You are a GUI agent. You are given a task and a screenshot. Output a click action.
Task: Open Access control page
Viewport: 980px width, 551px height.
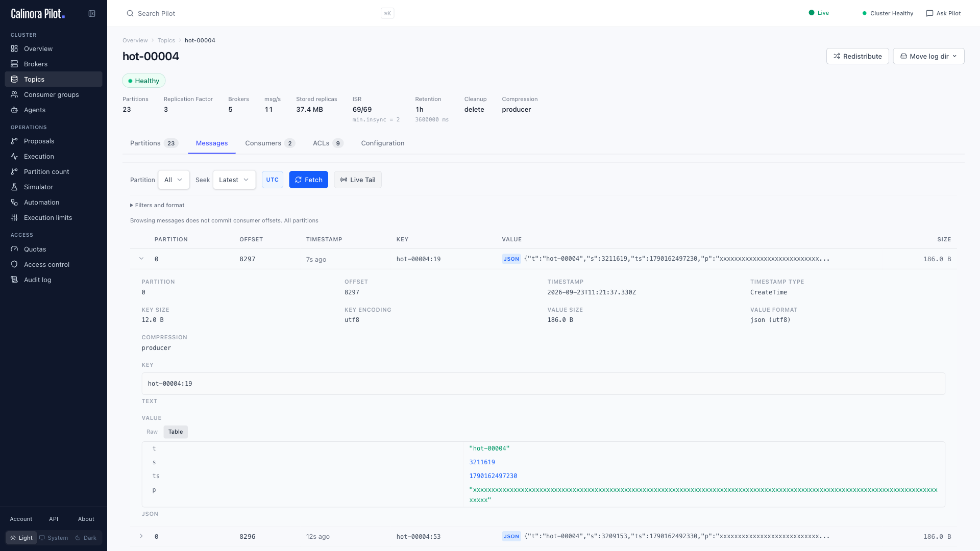(54, 264)
